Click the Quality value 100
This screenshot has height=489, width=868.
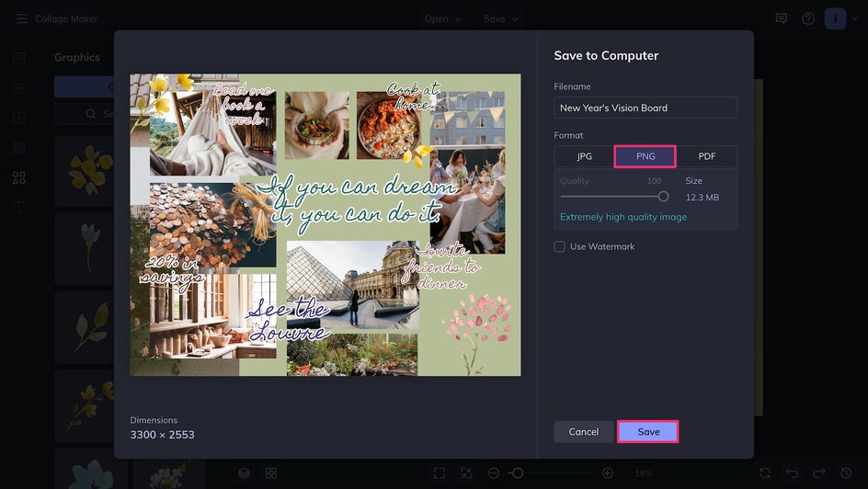[654, 181]
